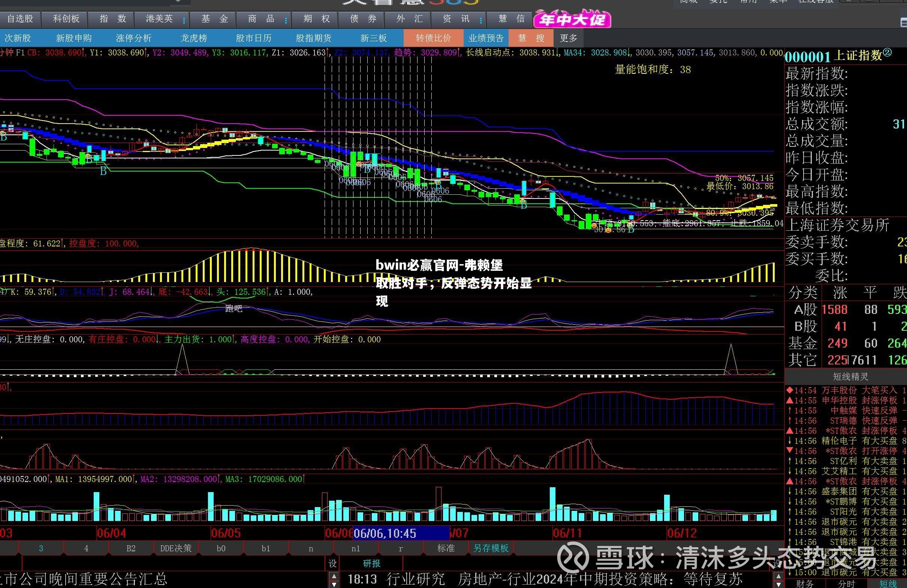This screenshot has width=907, height=588.
Task: Open the 债券 tab
Action: 363,19
